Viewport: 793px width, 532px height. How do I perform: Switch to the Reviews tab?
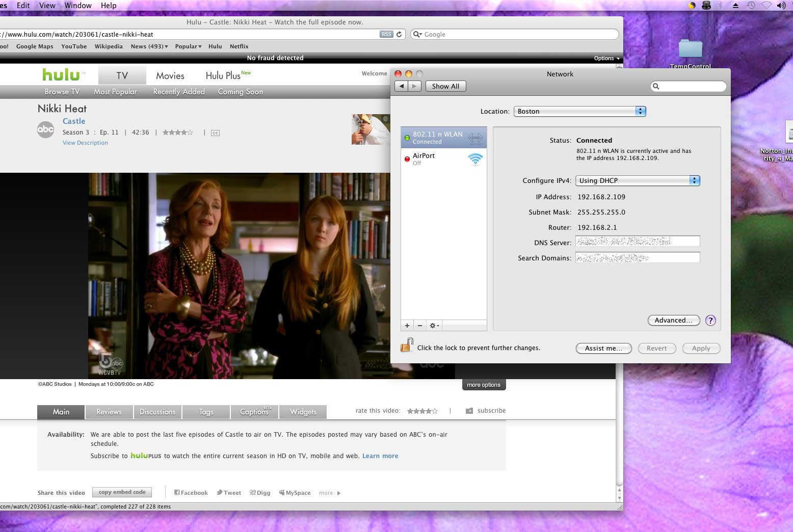click(x=109, y=412)
